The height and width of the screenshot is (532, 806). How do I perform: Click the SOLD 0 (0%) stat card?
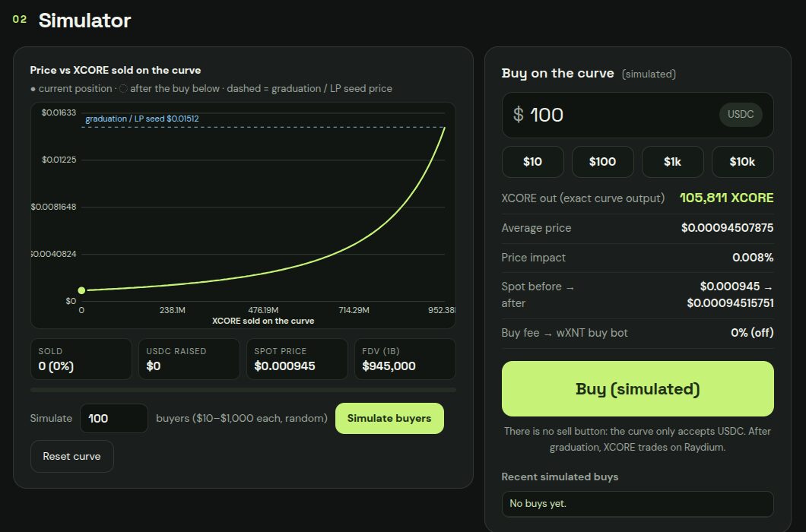tap(81, 359)
